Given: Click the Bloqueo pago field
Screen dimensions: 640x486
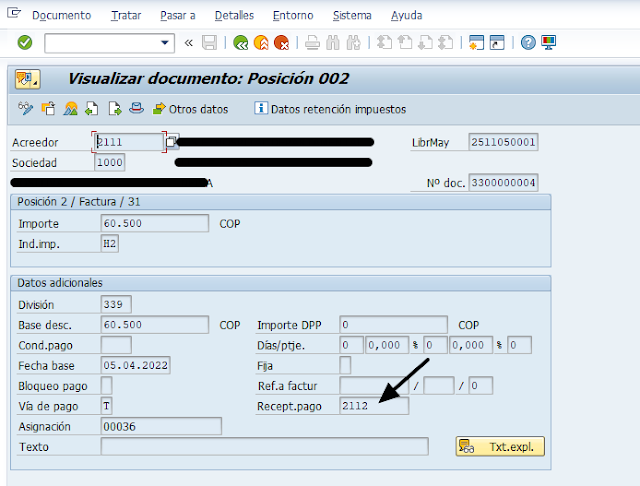Looking at the screenshot, I should pyautogui.click(x=106, y=386).
